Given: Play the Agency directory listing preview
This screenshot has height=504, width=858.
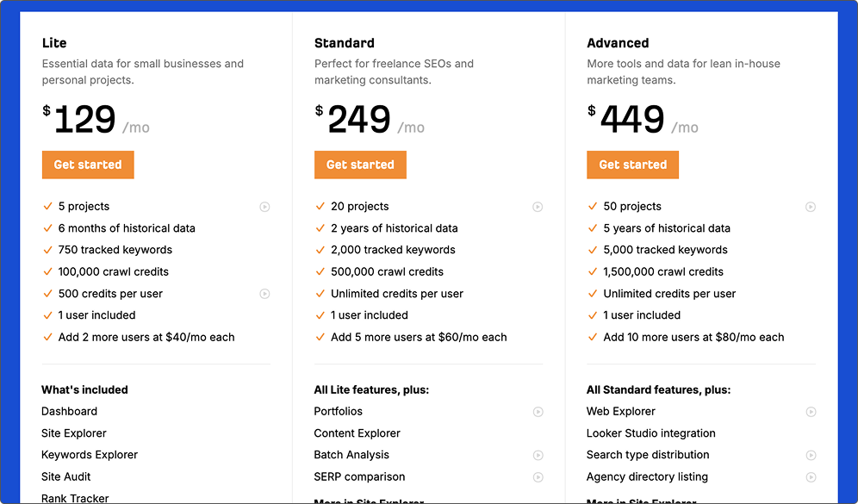Looking at the screenshot, I should [x=811, y=477].
